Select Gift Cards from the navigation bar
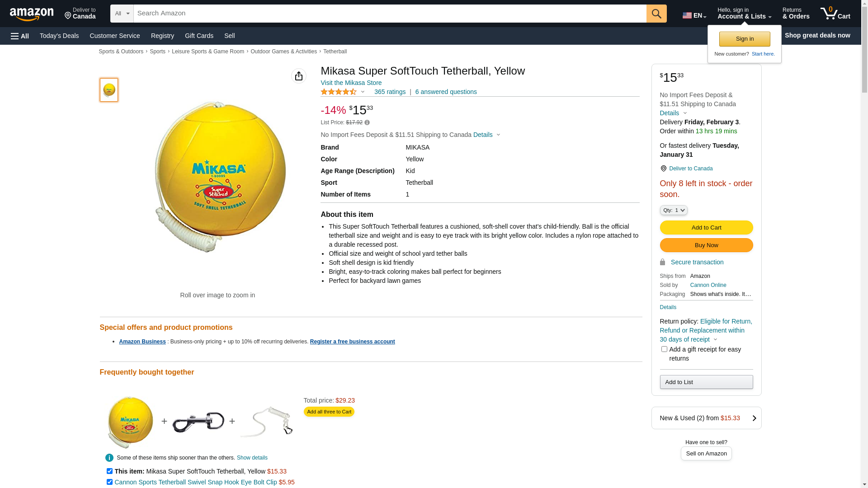Screen dimensions: 868x488 click(x=199, y=36)
